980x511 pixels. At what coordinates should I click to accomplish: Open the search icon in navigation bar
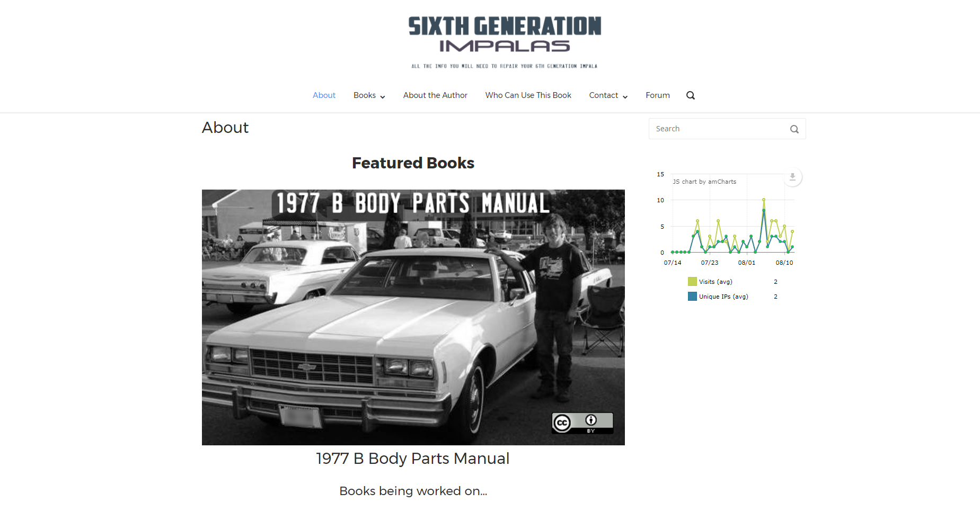point(690,95)
